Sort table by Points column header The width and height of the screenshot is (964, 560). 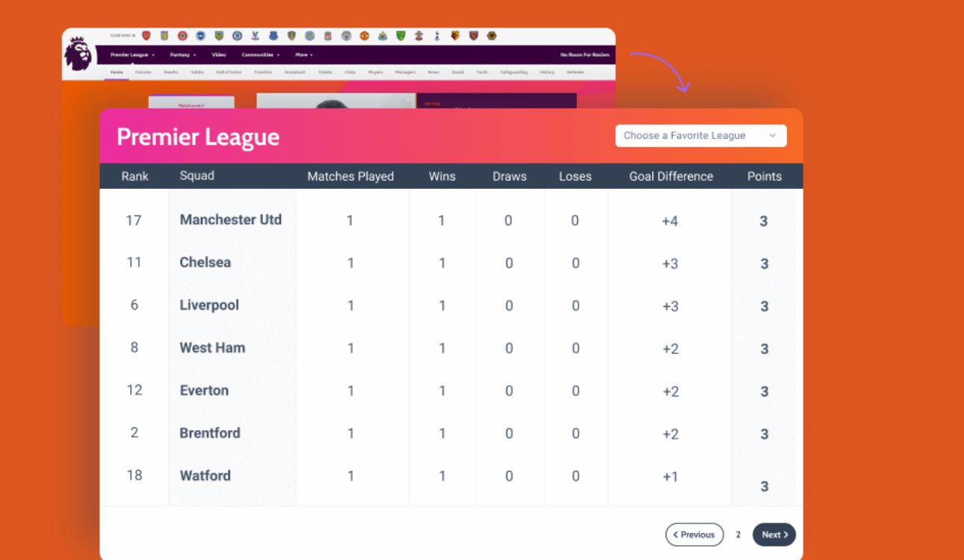764,176
